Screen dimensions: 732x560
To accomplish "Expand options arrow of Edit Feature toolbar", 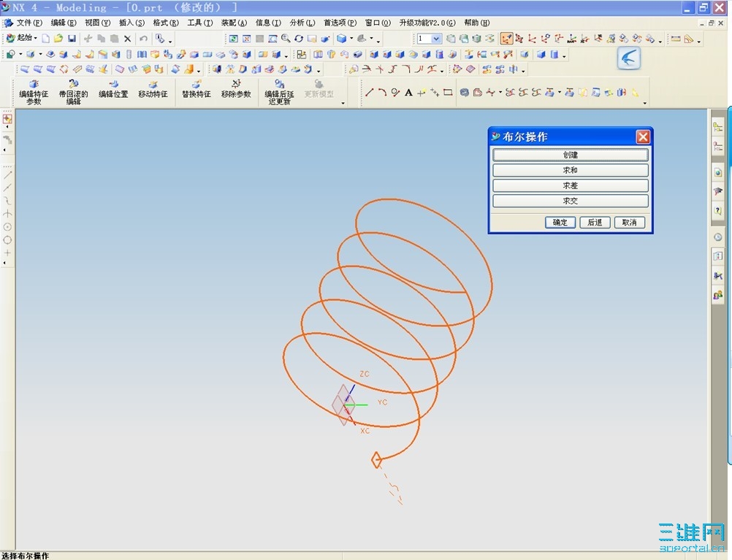I will (343, 103).
